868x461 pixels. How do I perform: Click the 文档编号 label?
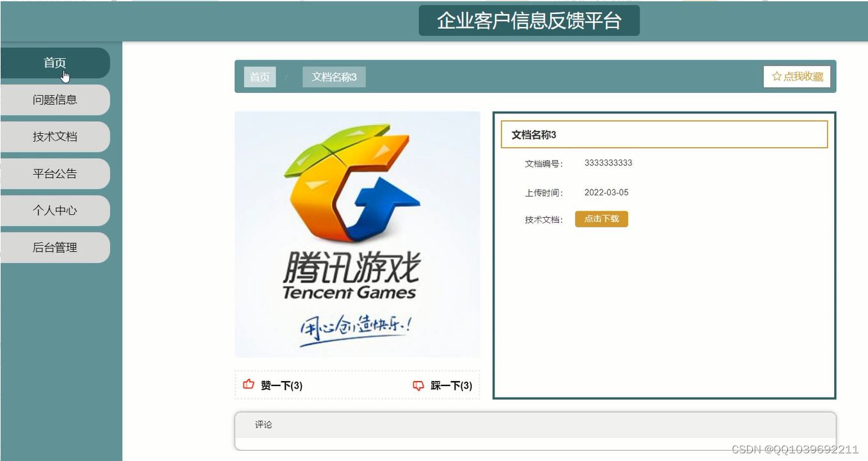tap(544, 164)
